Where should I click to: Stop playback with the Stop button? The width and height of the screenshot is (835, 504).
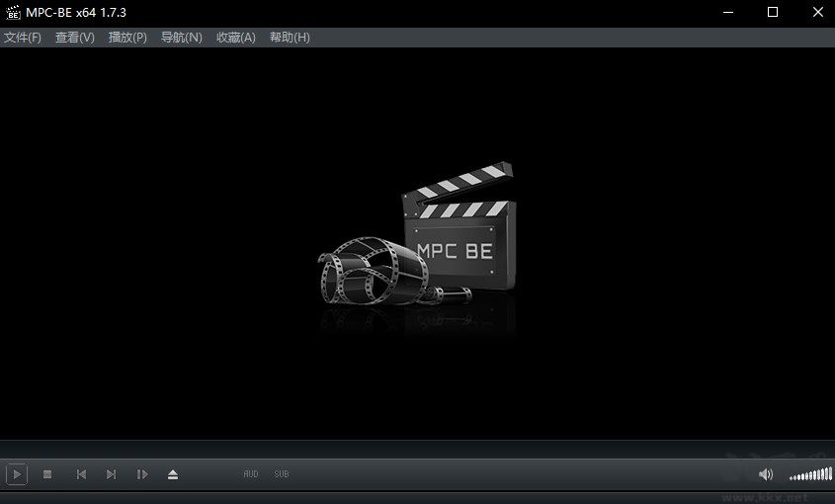pyautogui.click(x=46, y=474)
